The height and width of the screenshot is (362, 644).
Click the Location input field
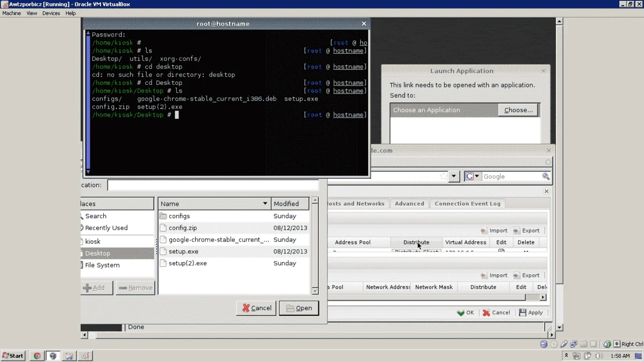(213, 185)
